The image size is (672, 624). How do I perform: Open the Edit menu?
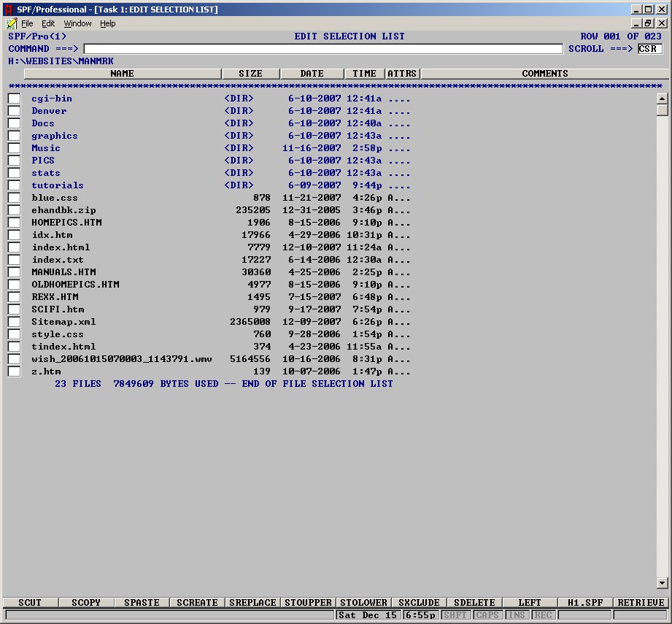[x=48, y=23]
